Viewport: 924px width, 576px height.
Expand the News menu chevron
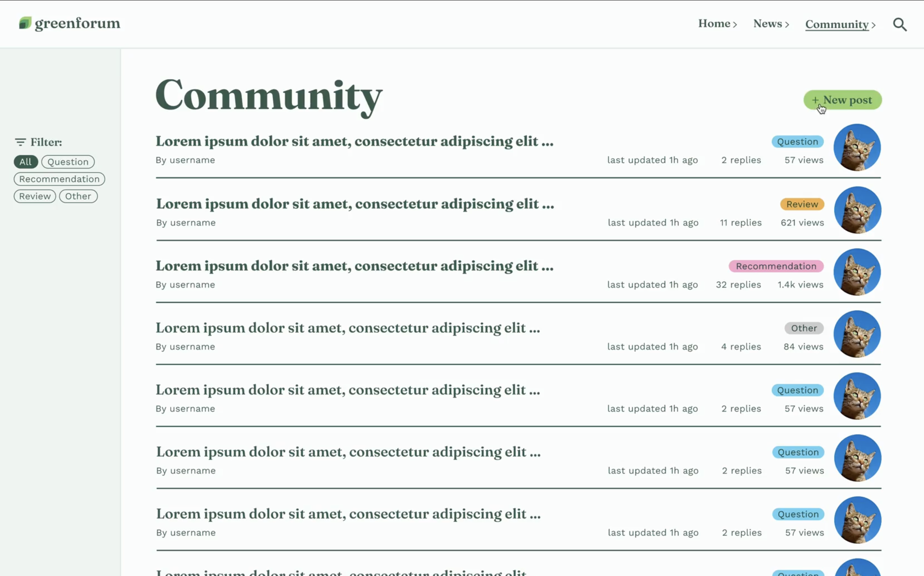[x=787, y=25]
